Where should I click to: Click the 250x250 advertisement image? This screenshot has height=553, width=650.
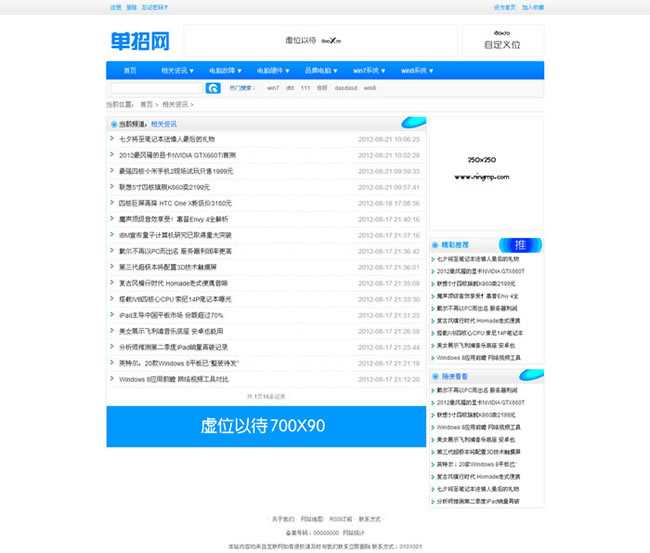(x=487, y=172)
